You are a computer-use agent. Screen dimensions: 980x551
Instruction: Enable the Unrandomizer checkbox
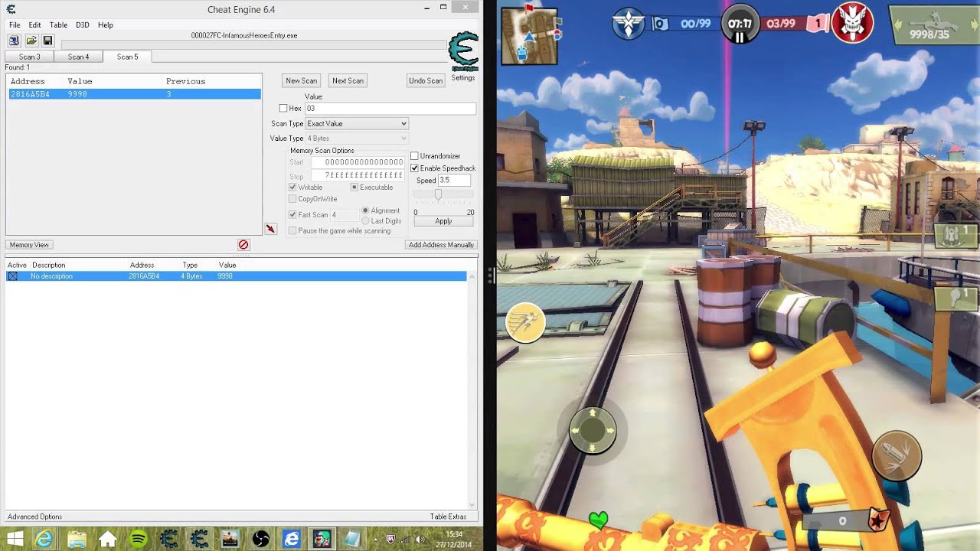[x=414, y=156]
